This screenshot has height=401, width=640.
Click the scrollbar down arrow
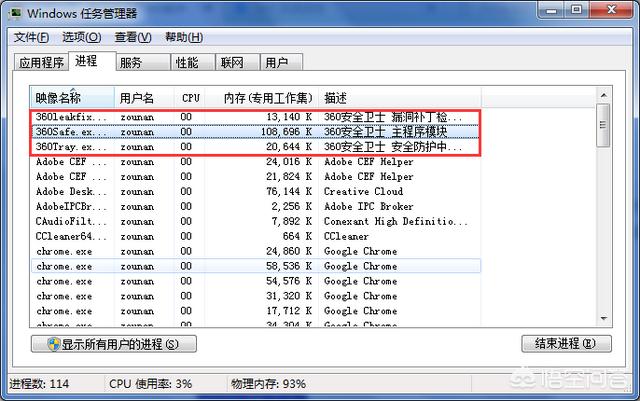click(x=604, y=319)
